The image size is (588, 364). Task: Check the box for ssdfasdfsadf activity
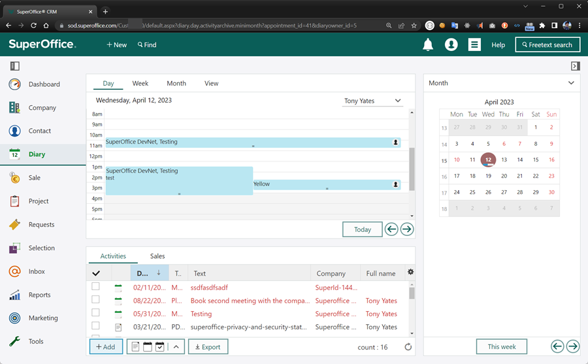96,287
